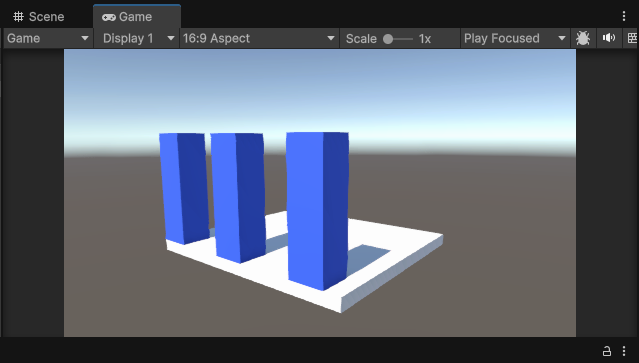Open the Display 1 dropdown
This screenshot has height=363, width=639.
[x=137, y=38]
